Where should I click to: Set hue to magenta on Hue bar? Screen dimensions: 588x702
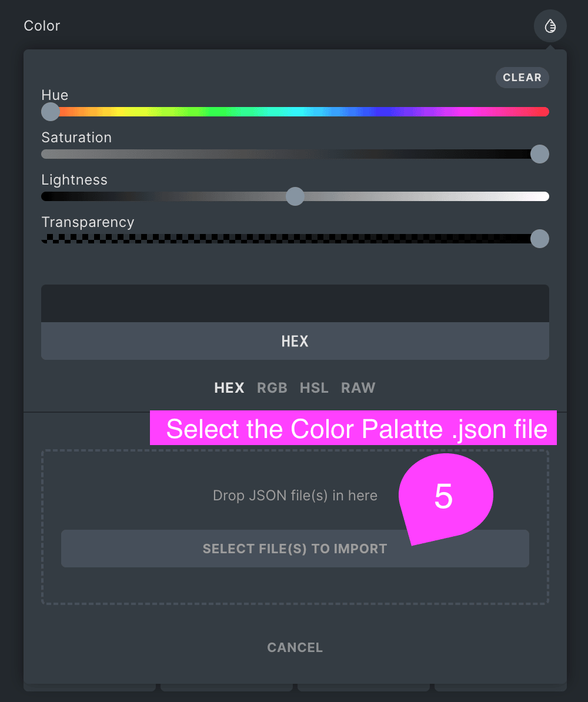pos(466,112)
